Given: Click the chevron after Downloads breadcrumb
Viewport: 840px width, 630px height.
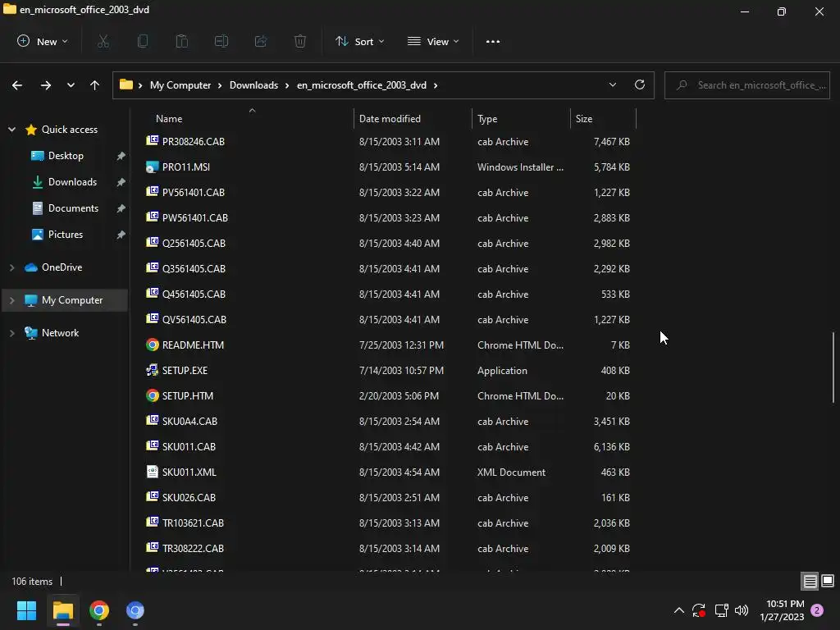Looking at the screenshot, I should 288,85.
